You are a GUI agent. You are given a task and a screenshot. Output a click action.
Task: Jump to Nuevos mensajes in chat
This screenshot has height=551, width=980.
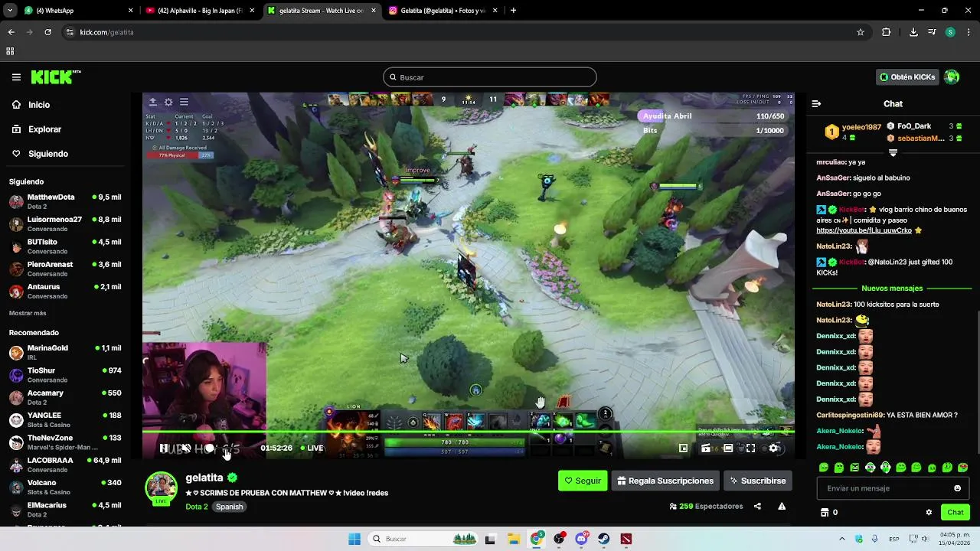(892, 289)
